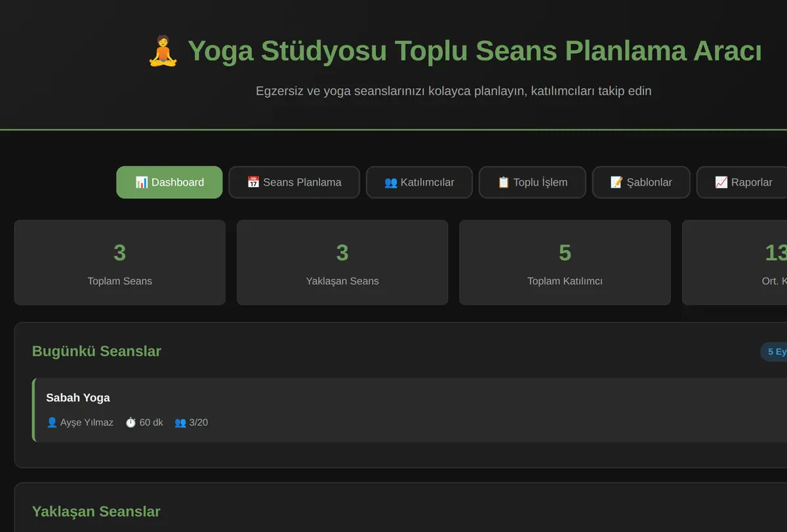
Task: Click the subtitle text about planning sessions
Action: tap(454, 91)
